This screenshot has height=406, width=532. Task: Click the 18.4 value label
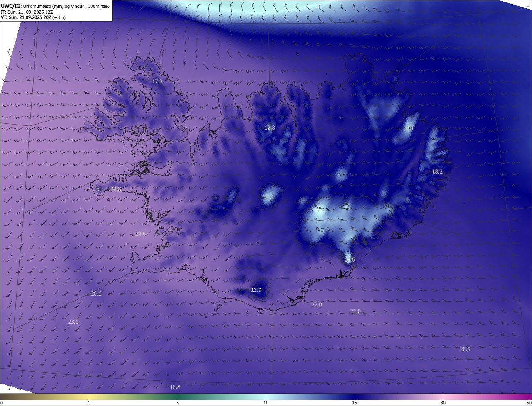pyautogui.click(x=99, y=191)
